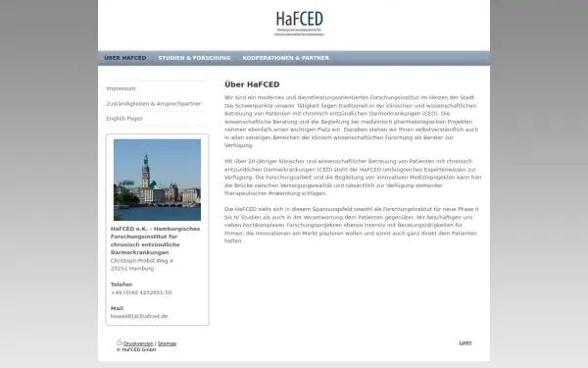Click the 20251 Hamburg postal line
This screenshot has width=588, height=368.
tap(132, 269)
